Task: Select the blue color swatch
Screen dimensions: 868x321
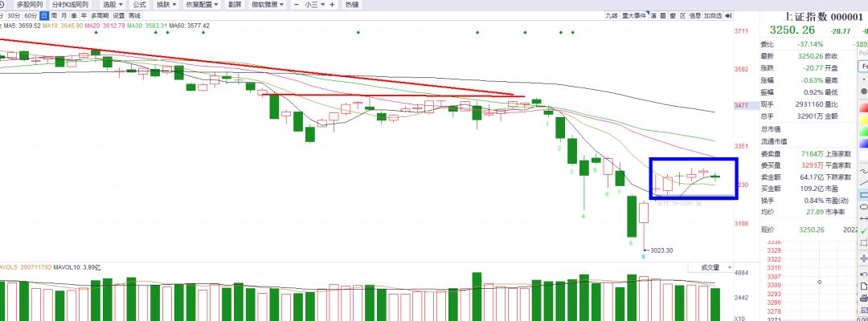Action: pyautogui.click(x=863, y=143)
